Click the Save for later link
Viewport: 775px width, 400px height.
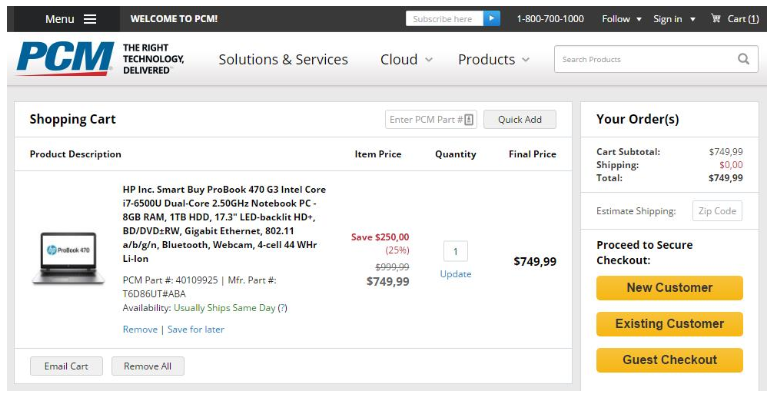(x=196, y=329)
